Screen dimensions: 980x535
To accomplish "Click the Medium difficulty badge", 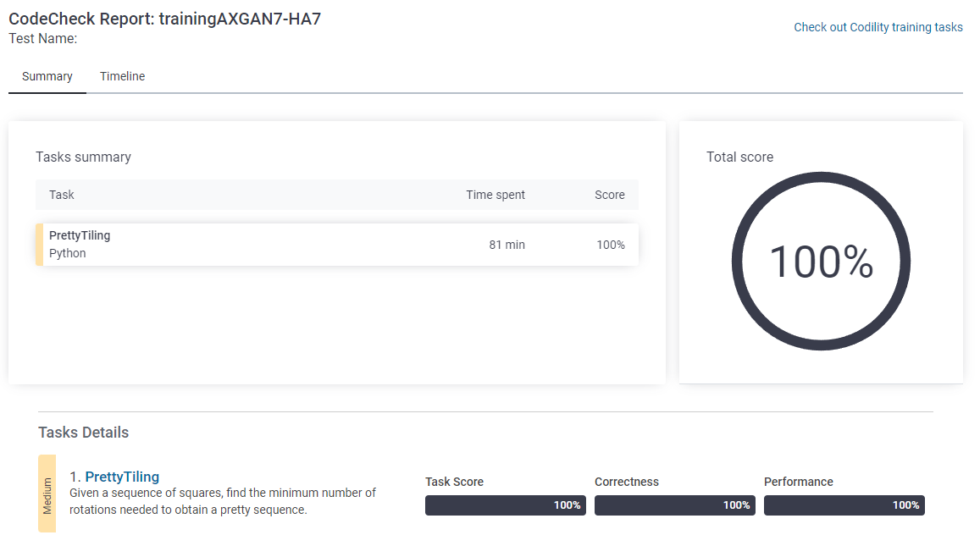I will (47, 494).
